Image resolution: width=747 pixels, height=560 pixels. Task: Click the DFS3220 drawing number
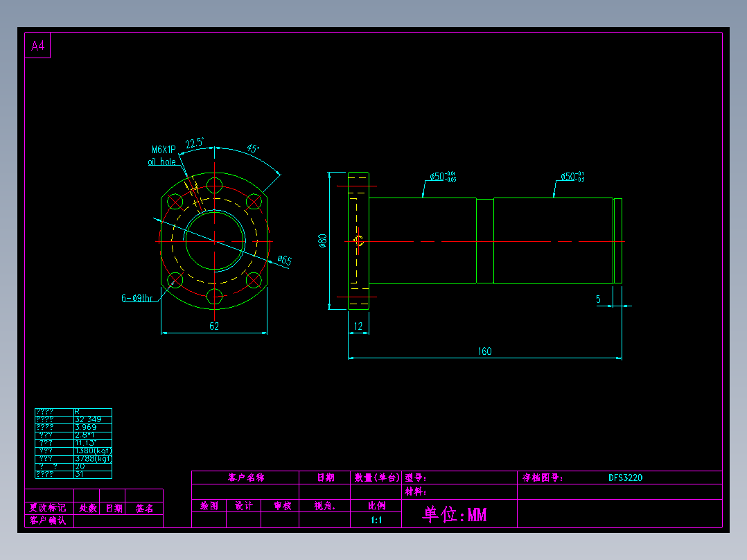[626, 478]
